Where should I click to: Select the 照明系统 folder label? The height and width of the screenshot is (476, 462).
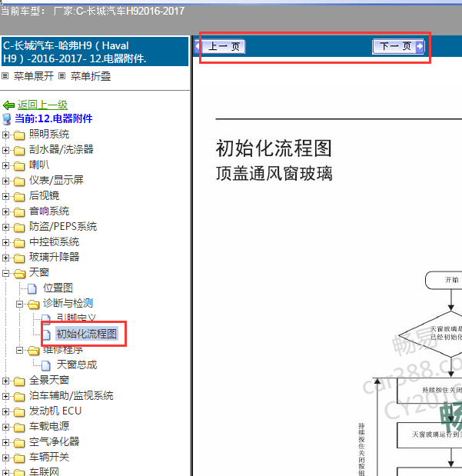pyautogui.click(x=49, y=134)
